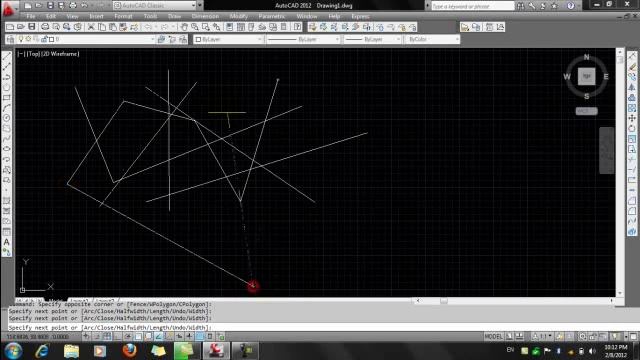
Task: Select the Rotate tool in Modify toolbar
Action: click(632, 128)
